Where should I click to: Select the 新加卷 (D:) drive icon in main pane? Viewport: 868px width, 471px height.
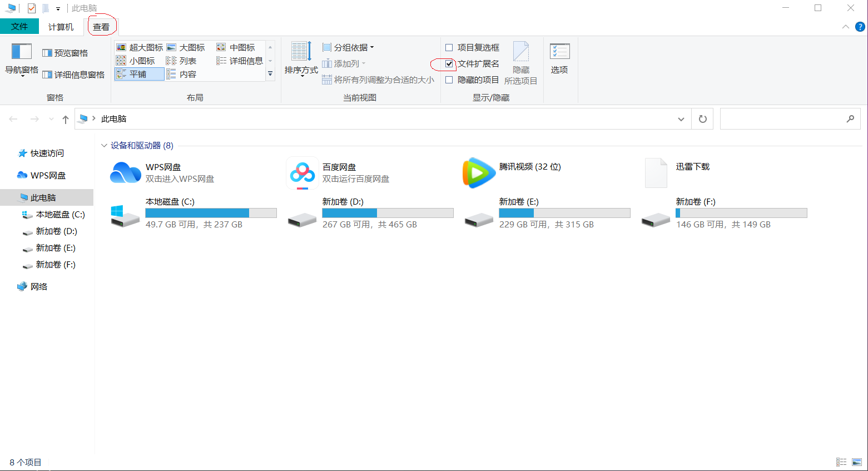[302, 220]
